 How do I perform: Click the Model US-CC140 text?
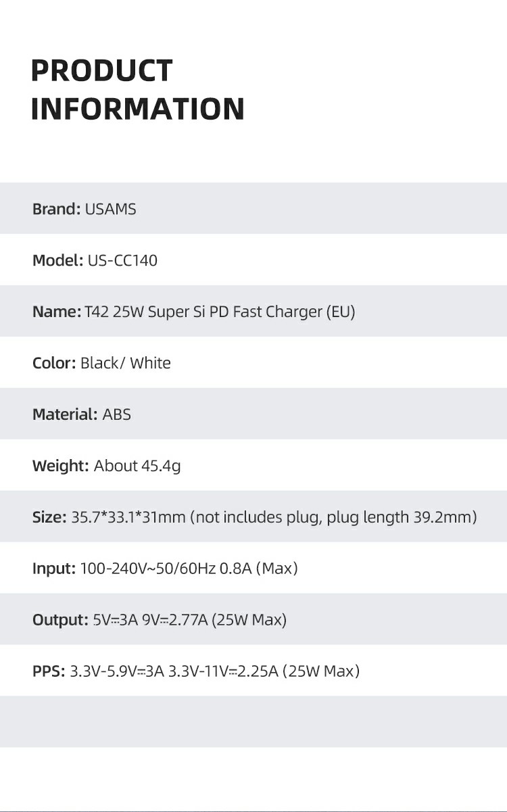coord(95,260)
